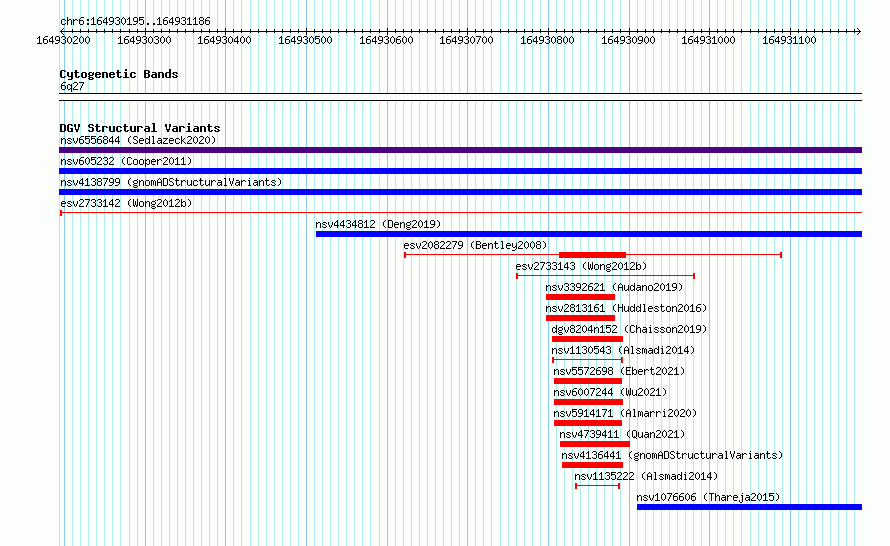Click the thick red segment of Bentley2008 variant
Viewport: 890px width, 546px height.
pos(592,255)
